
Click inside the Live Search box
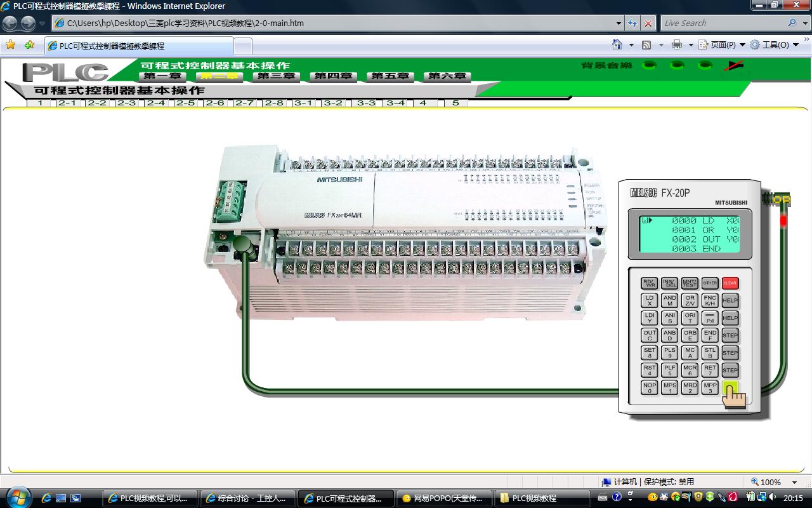click(x=722, y=23)
